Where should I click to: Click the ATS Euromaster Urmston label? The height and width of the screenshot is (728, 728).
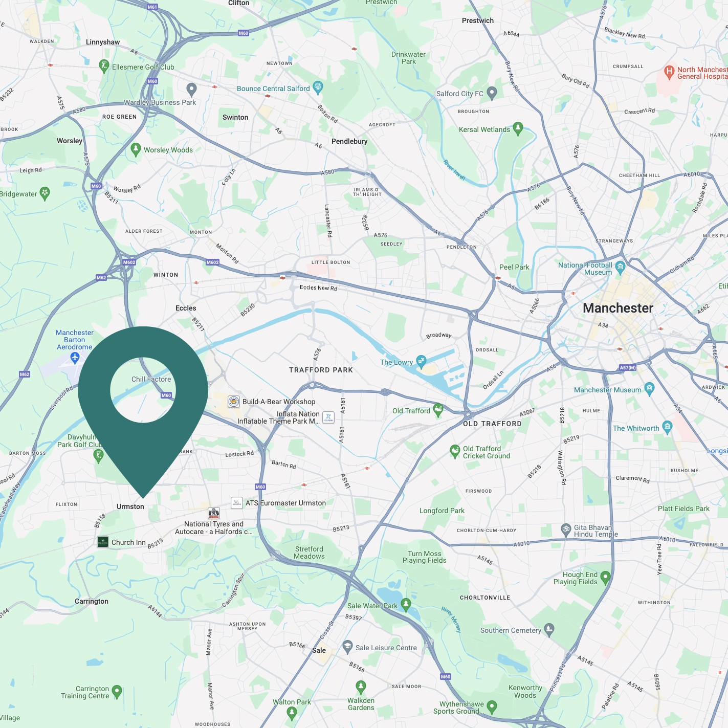click(x=285, y=503)
